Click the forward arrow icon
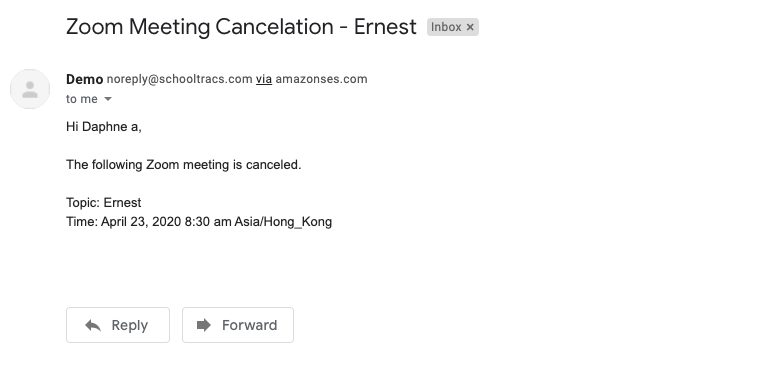This screenshot has width=760, height=379. point(204,325)
